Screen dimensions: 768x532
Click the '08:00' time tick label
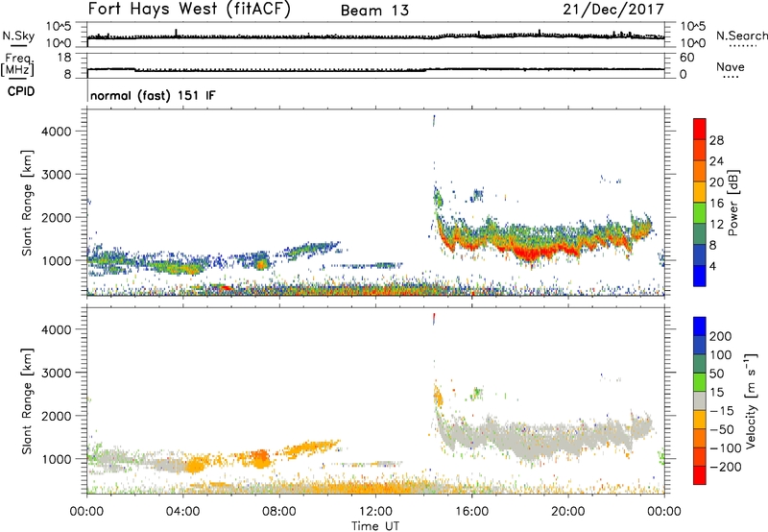279,512
